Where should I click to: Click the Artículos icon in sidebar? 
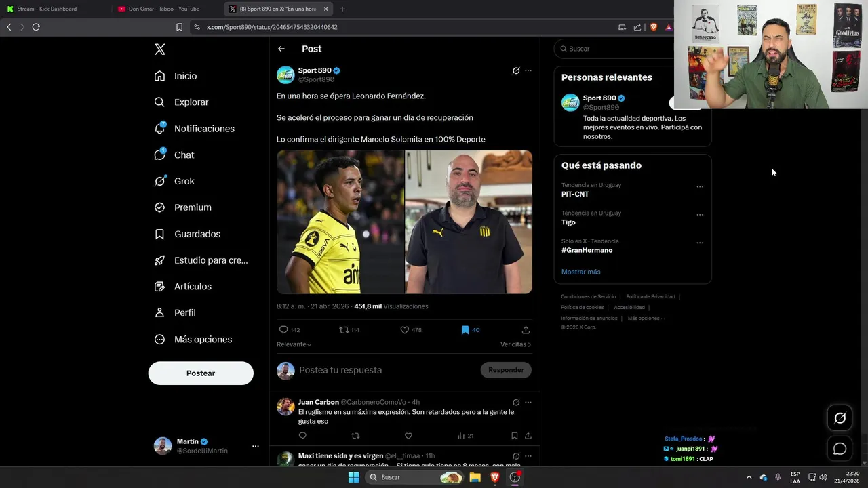tap(159, 287)
